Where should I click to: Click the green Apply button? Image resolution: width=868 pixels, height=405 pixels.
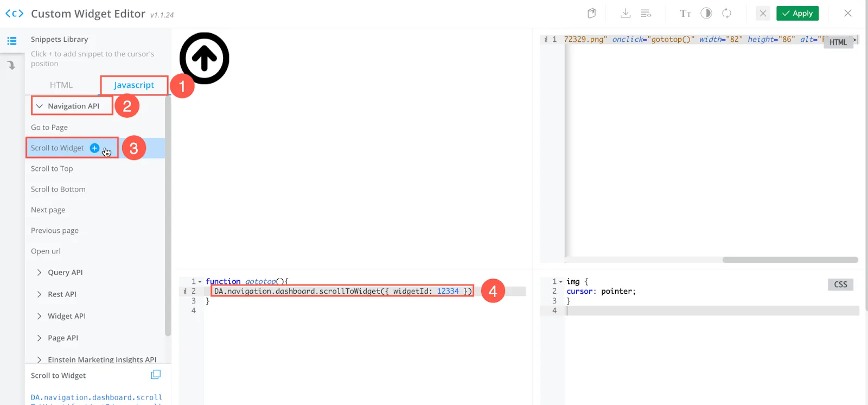click(x=797, y=13)
